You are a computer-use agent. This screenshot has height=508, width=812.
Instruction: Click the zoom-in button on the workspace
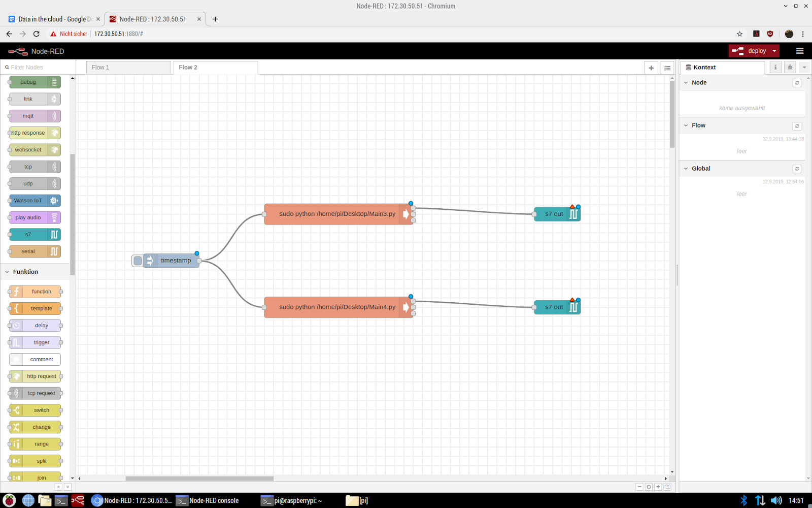click(x=657, y=486)
